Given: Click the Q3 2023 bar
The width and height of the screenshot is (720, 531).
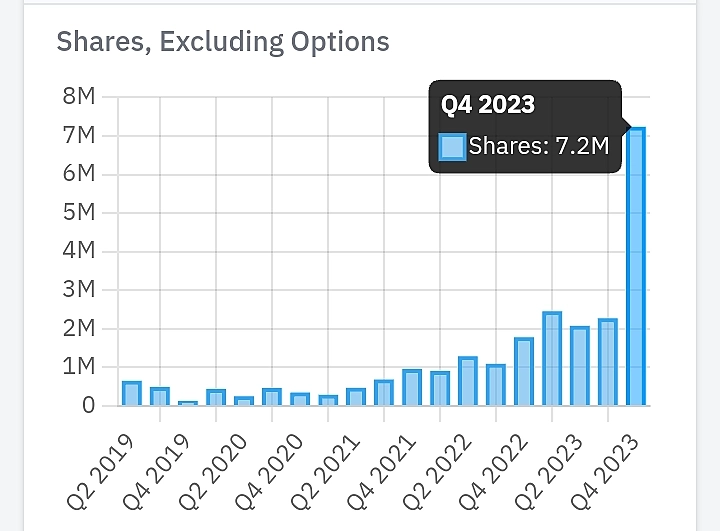Looking at the screenshot, I should pyautogui.click(x=608, y=362).
